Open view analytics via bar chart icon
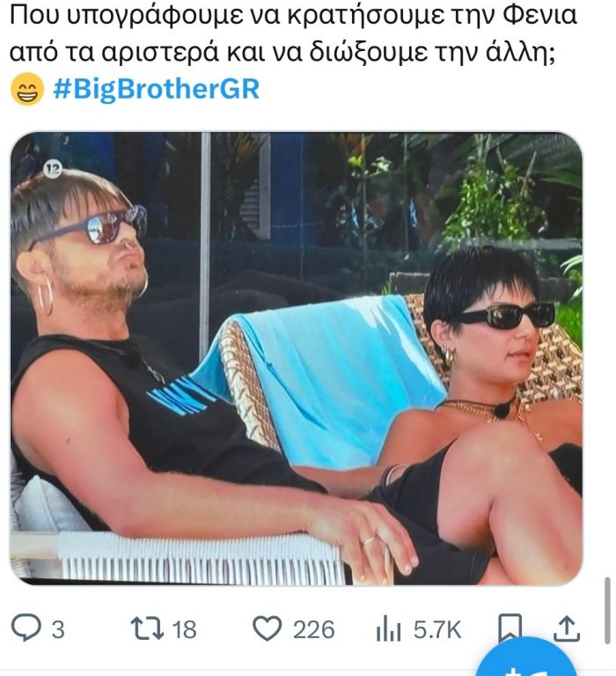616x676 pixels. (x=388, y=630)
